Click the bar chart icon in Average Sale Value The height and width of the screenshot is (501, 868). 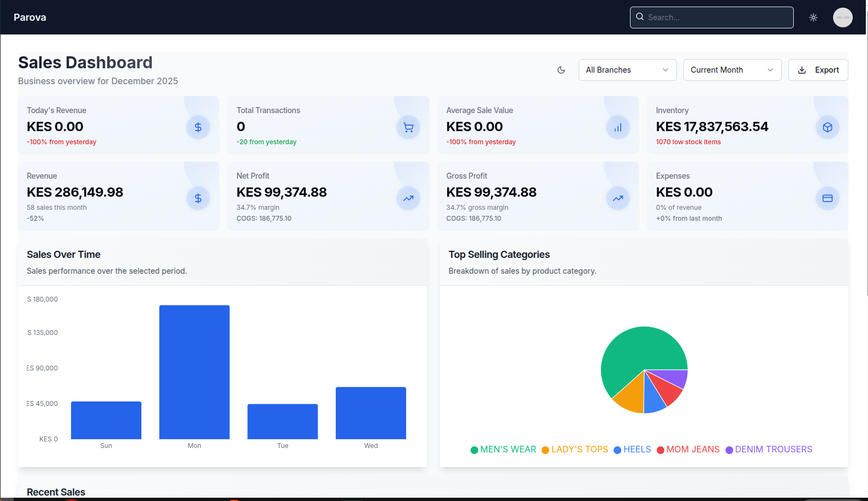pos(617,127)
